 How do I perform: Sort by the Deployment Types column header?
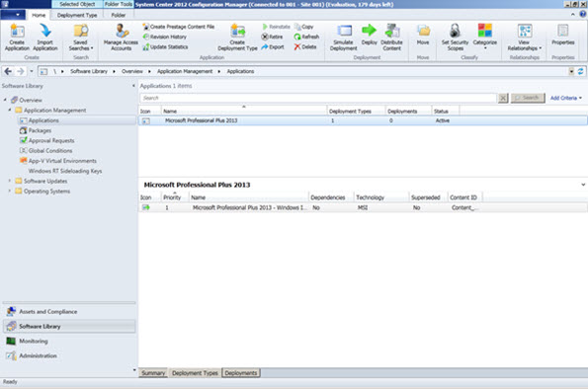point(350,112)
